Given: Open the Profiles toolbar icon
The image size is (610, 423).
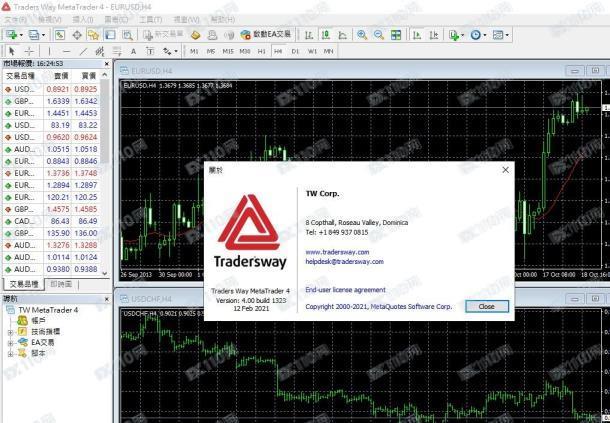Looking at the screenshot, I should tap(34, 35).
